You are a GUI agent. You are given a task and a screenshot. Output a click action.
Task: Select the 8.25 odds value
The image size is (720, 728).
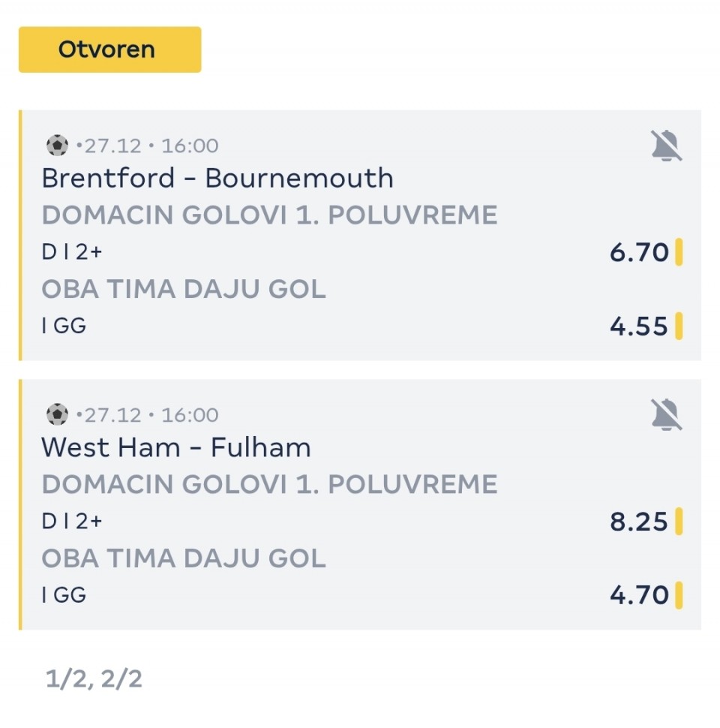click(x=639, y=521)
